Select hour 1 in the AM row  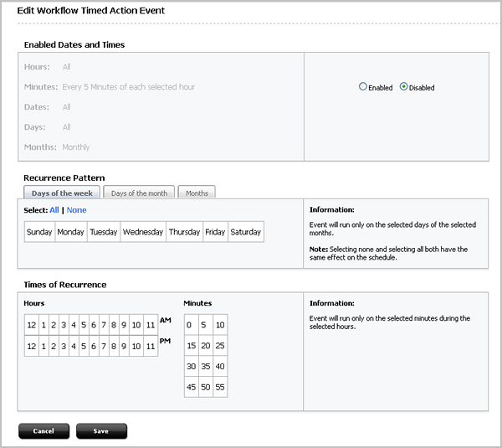tap(44, 325)
